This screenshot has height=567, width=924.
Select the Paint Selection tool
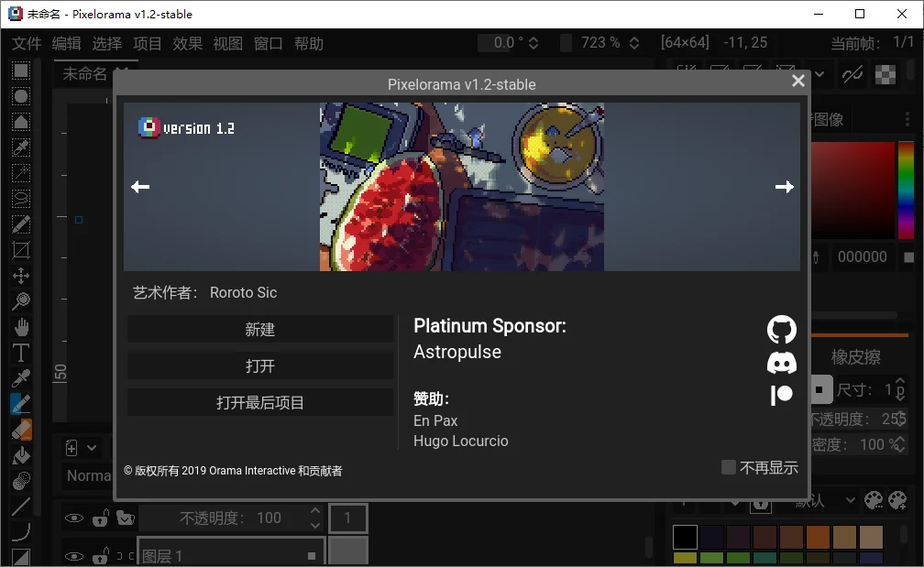20,224
